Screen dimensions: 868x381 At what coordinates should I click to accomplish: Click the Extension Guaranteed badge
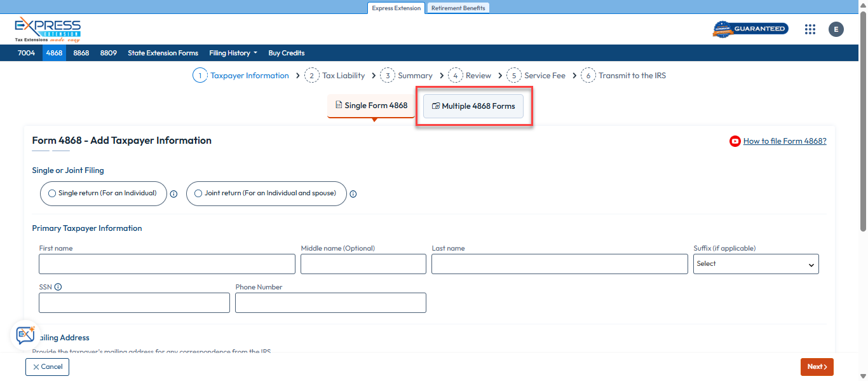(x=750, y=29)
